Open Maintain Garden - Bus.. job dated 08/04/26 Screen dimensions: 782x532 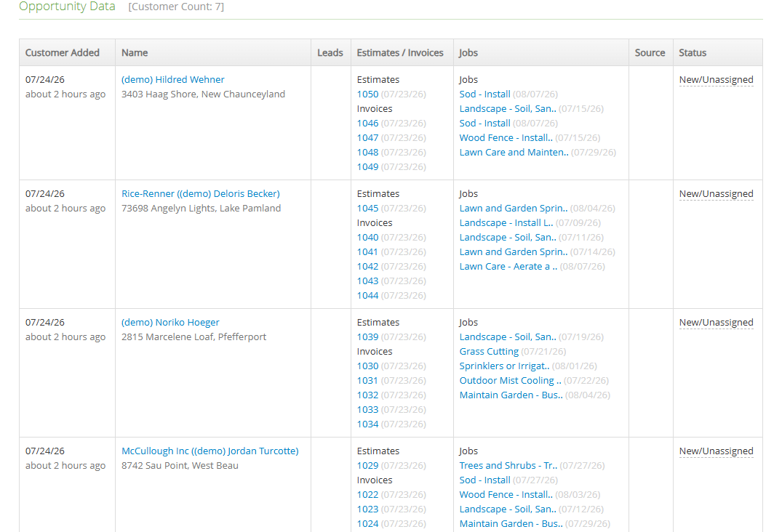point(511,395)
